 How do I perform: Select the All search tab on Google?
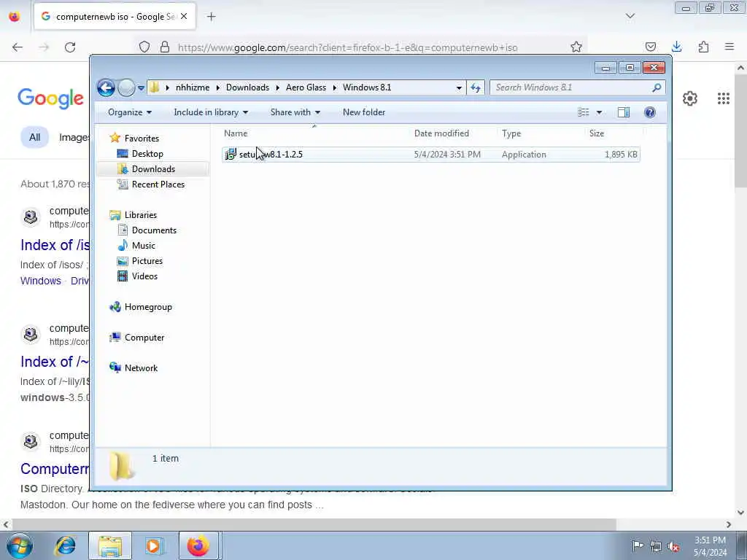pos(34,138)
